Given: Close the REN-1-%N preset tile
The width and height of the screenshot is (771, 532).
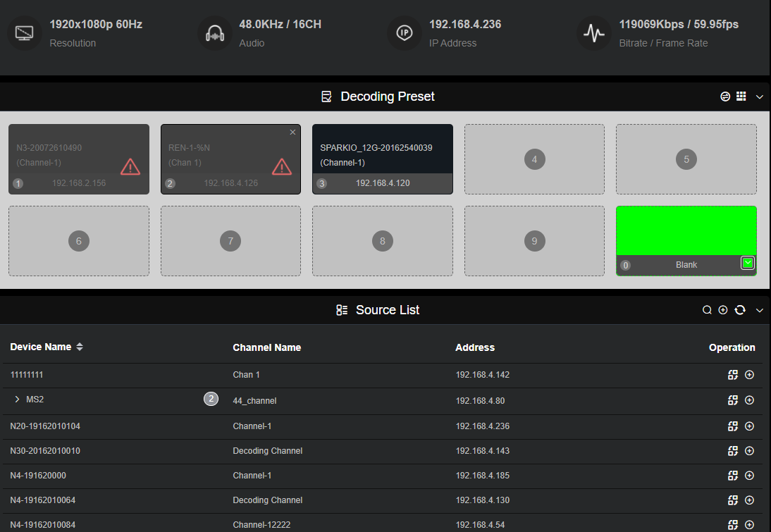Looking at the screenshot, I should tap(292, 132).
